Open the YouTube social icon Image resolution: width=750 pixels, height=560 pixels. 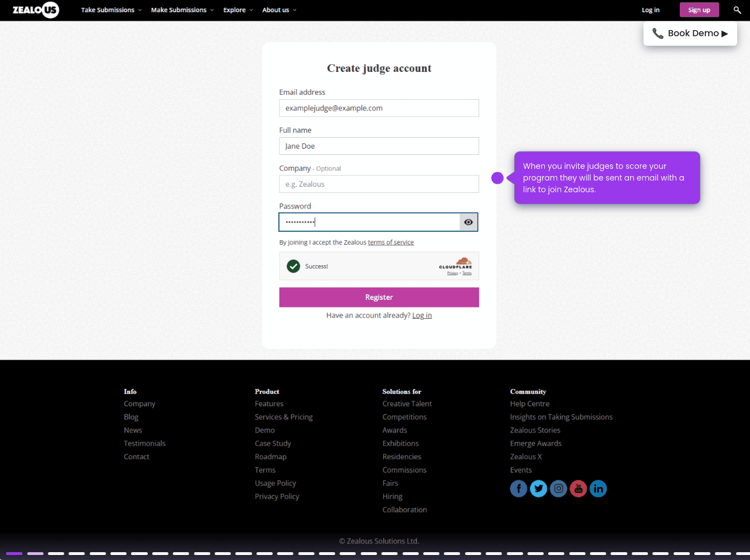[x=578, y=489]
